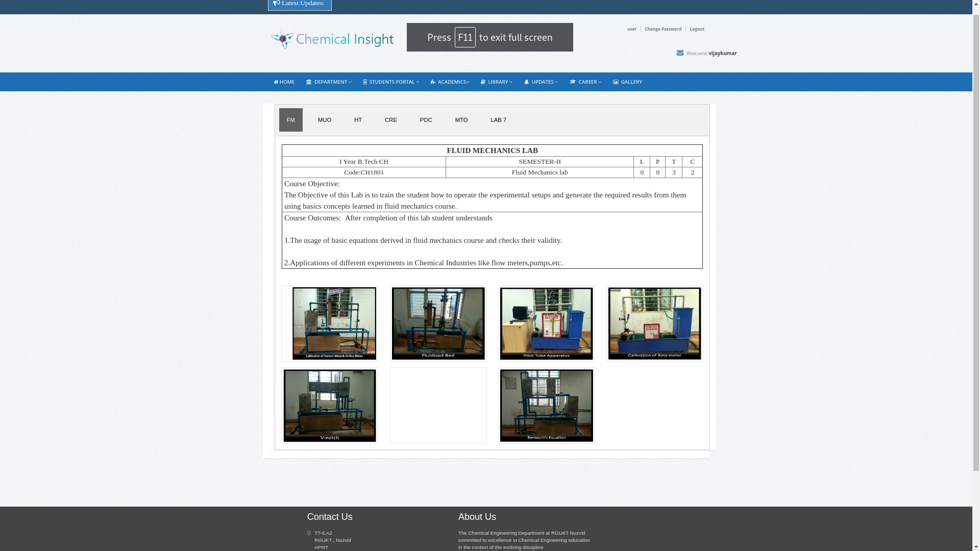This screenshot has width=980, height=551.
Task: Switch to the MUO lab tab
Action: 325,120
